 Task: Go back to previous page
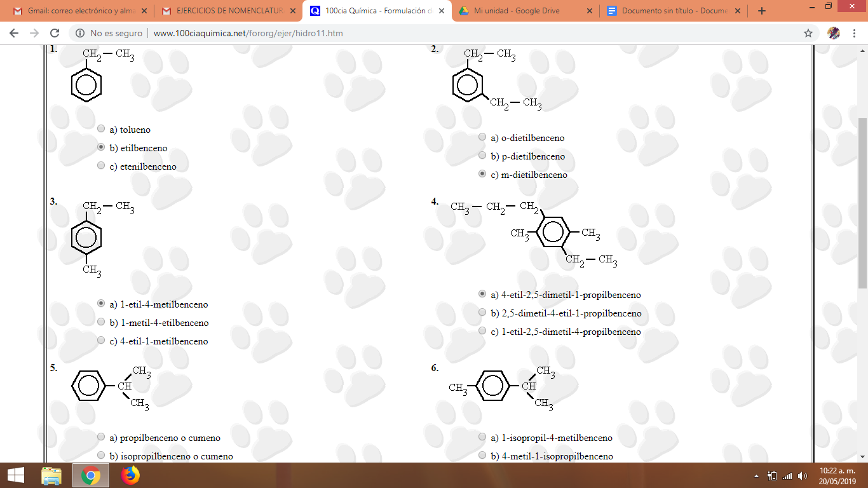coord(14,33)
